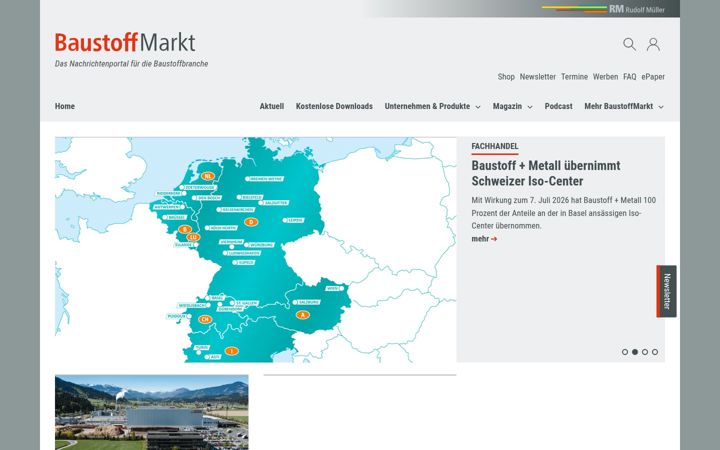720x450 pixels.
Task: Open Unternehmen & Produkte menu label
Action: pos(427,106)
